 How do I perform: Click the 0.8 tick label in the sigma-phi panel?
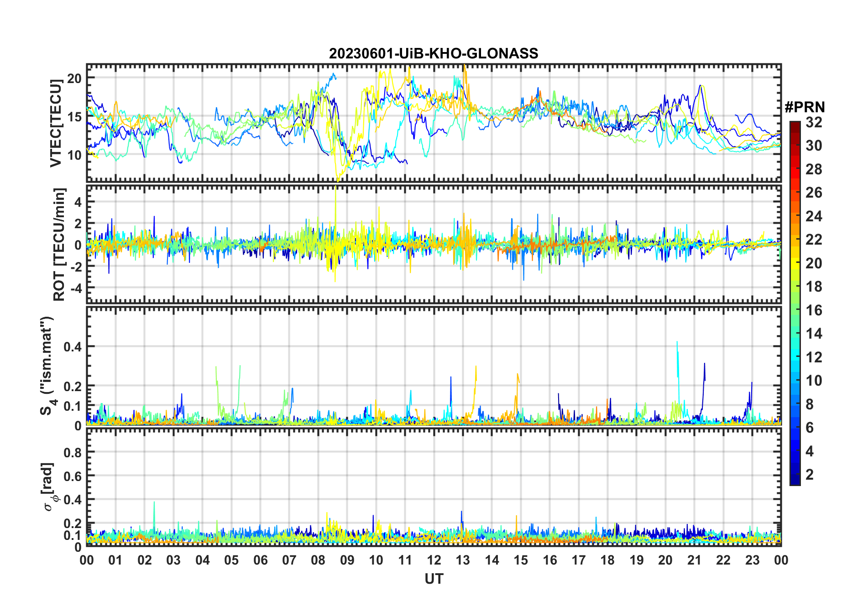click(73, 452)
